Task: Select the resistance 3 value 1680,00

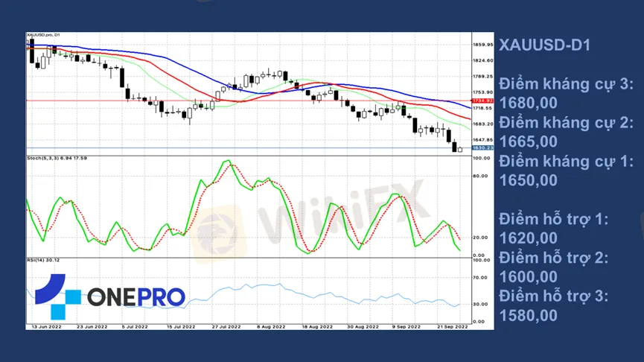Action: 528,102
